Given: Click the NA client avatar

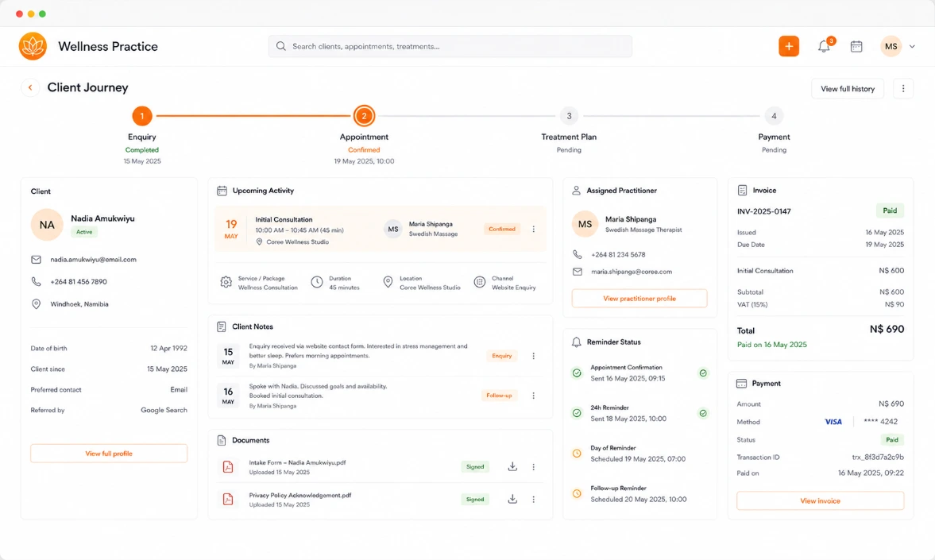Looking at the screenshot, I should tap(47, 225).
